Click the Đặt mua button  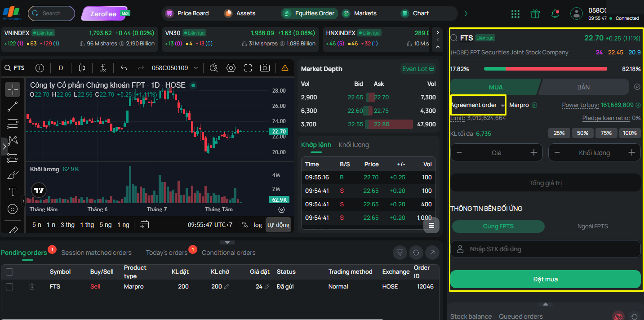click(x=545, y=279)
